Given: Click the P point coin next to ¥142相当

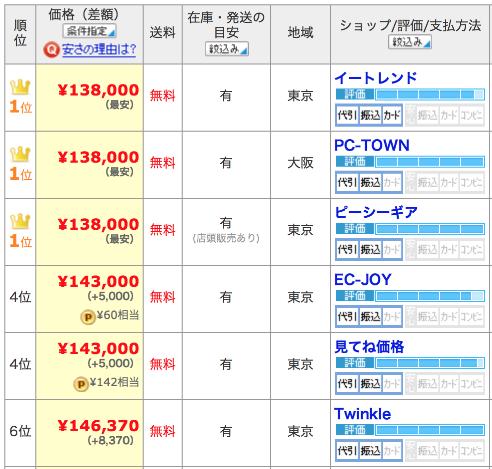Looking at the screenshot, I should 81,384.
